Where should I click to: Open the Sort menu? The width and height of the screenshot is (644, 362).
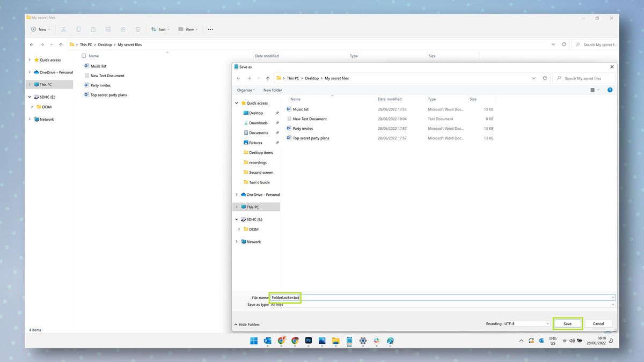160,29
